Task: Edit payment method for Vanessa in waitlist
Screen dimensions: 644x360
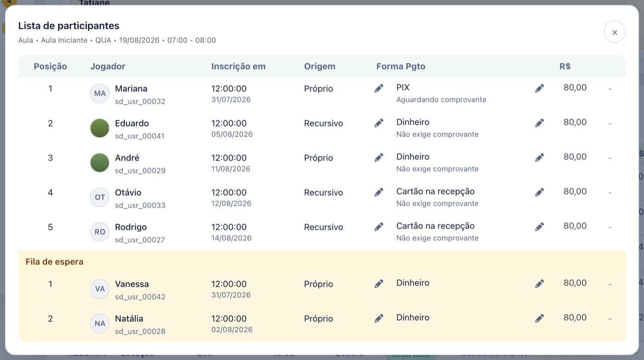Action: (379, 284)
